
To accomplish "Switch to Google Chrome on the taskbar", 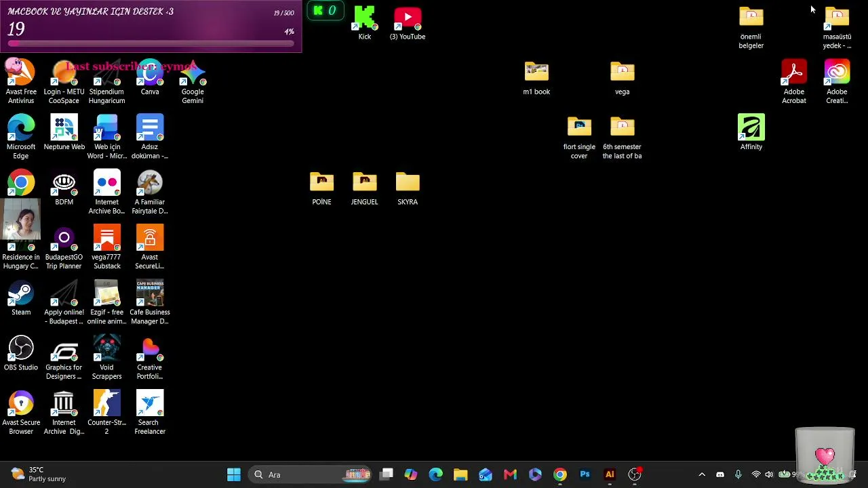I will (560, 474).
